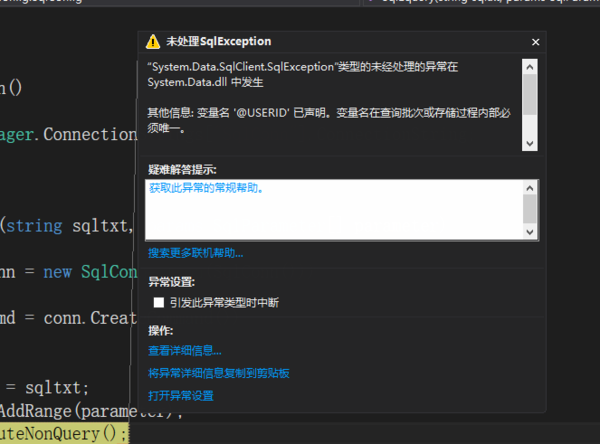The image size is (600, 444).
Task: Click up arrow of troubleshooting tips scrollbar
Action: click(x=530, y=188)
